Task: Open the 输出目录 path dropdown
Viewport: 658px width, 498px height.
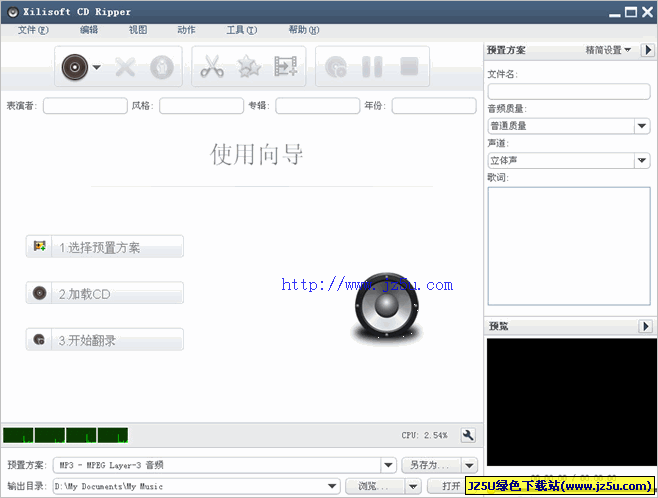Action: point(332,486)
